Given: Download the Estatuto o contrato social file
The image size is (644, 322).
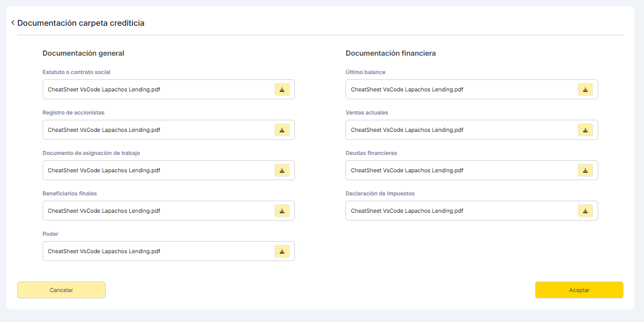Looking at the screenshot, I should tap(282, 89).
